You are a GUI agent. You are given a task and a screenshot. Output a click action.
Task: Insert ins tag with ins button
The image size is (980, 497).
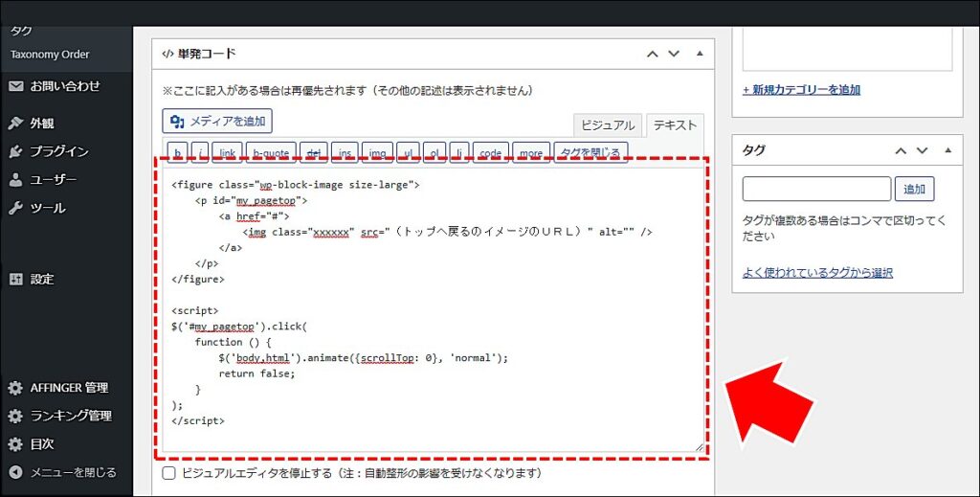(x=345, y=152)
